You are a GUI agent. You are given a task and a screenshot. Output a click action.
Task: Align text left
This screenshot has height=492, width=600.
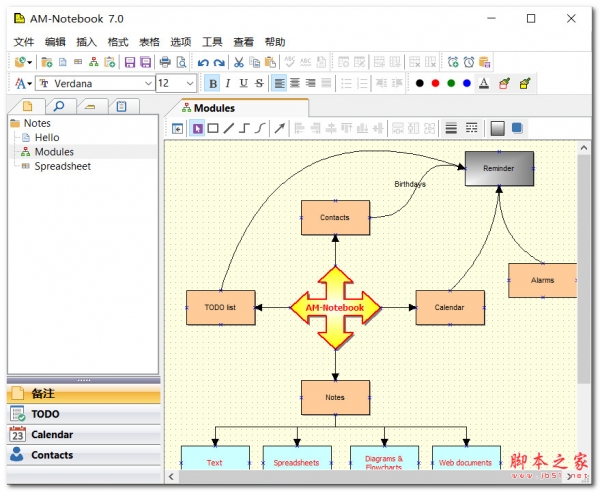pos(279,83)
